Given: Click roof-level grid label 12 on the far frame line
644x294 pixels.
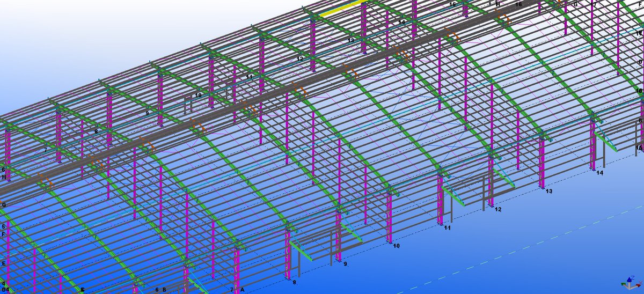Looking at the screenshot, I should 300,58.
